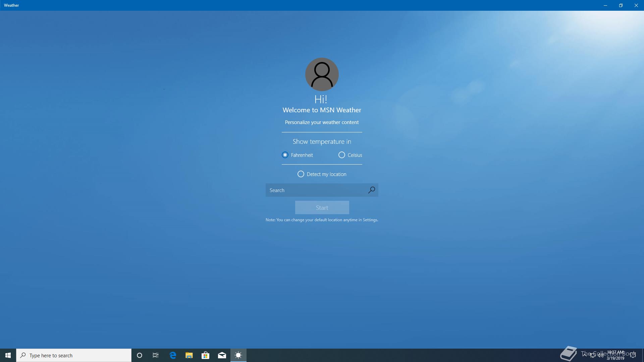Show hidden system tray icons
Image resolution: width=644 pixels, height=362 pixels.
point(585,355)
